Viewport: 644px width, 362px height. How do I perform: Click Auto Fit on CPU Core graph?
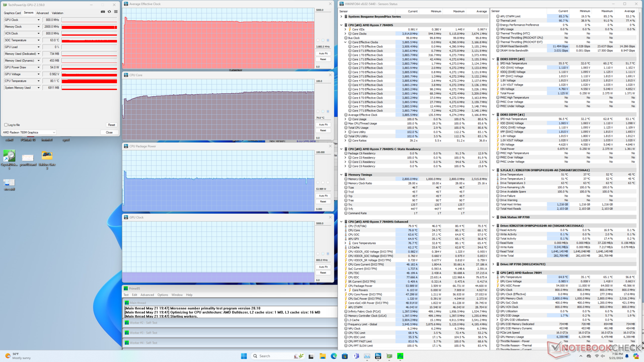click(323, 125)
